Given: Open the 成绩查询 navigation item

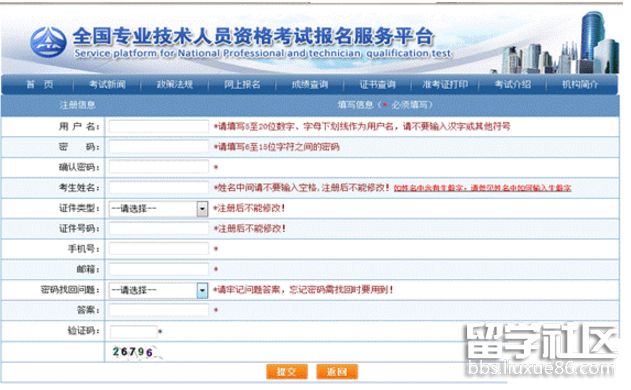Looking at the screenshot, I should coord(310,85).
